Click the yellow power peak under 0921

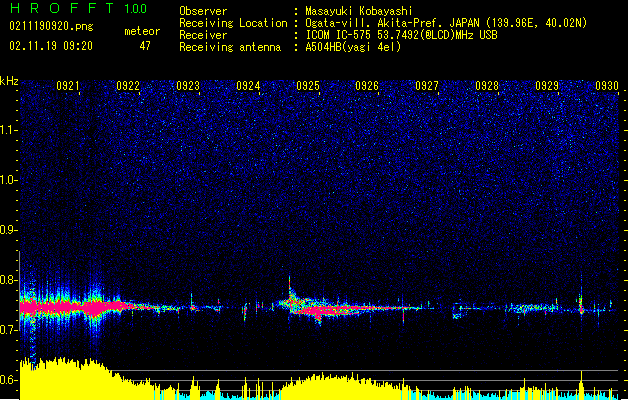[64, 378]
